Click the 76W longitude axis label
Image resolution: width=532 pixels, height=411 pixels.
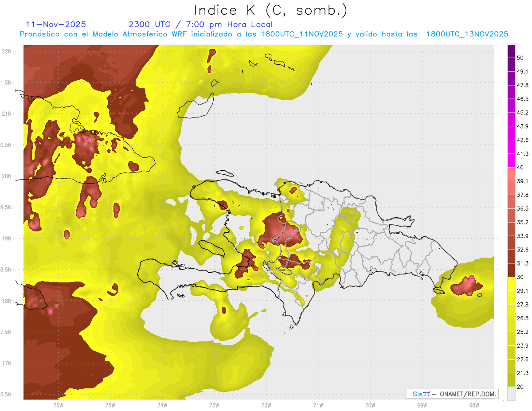[x=58, y=404]
